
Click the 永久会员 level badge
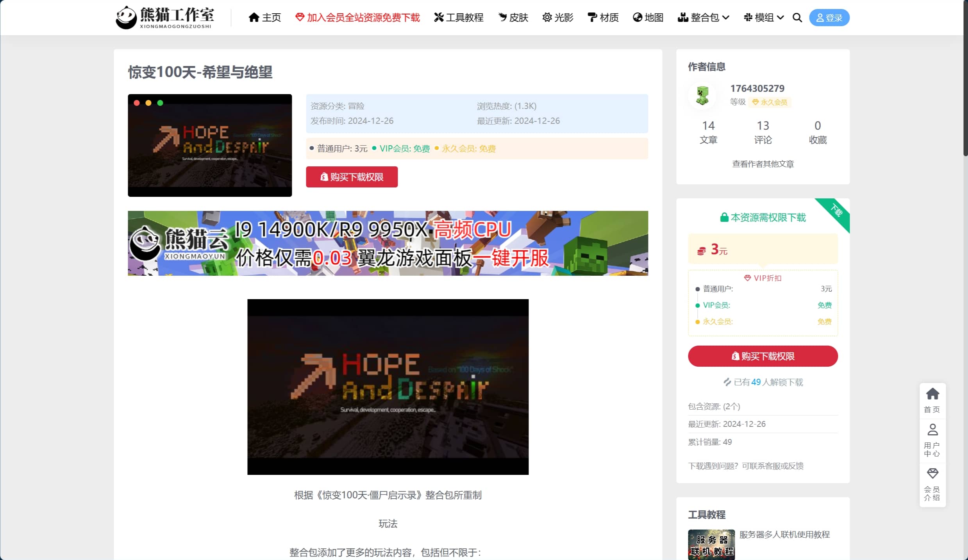point(770,102)
